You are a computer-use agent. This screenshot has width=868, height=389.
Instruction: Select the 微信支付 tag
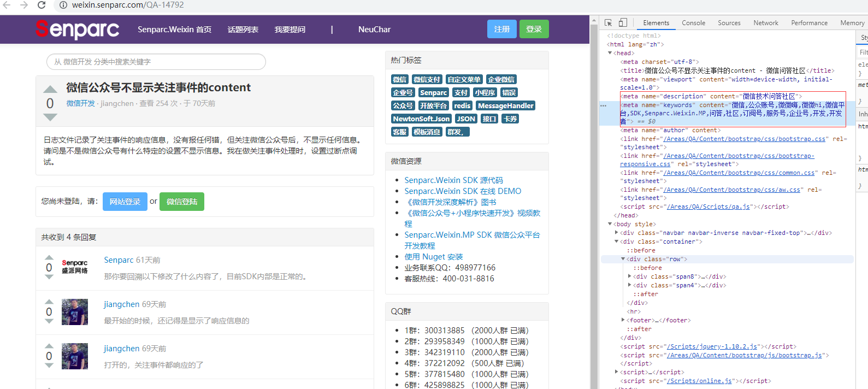(427, 80)
